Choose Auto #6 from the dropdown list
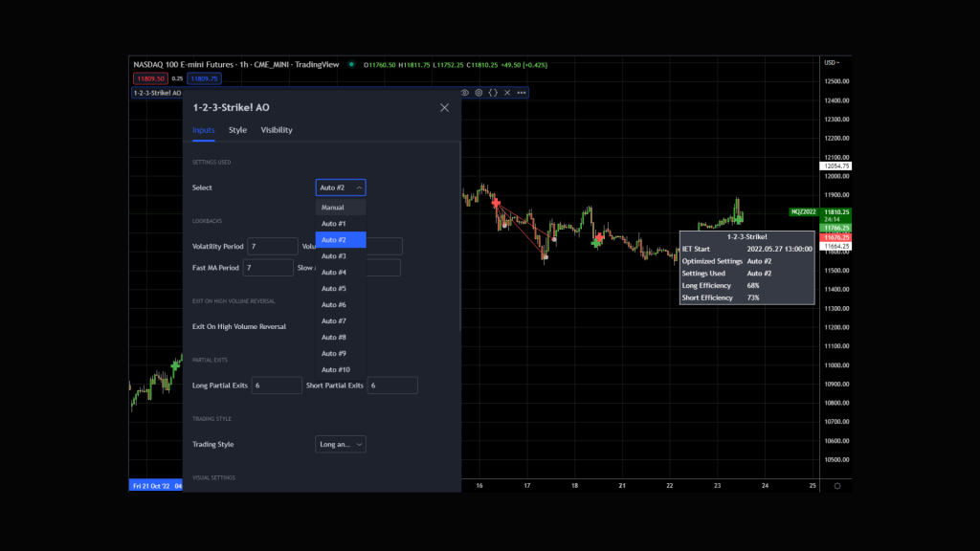 (341, 305)
